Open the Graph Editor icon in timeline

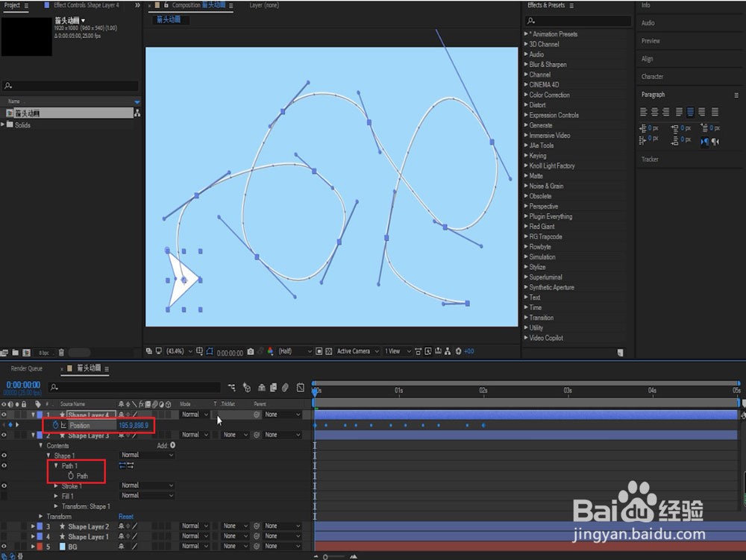coord(300,388)
